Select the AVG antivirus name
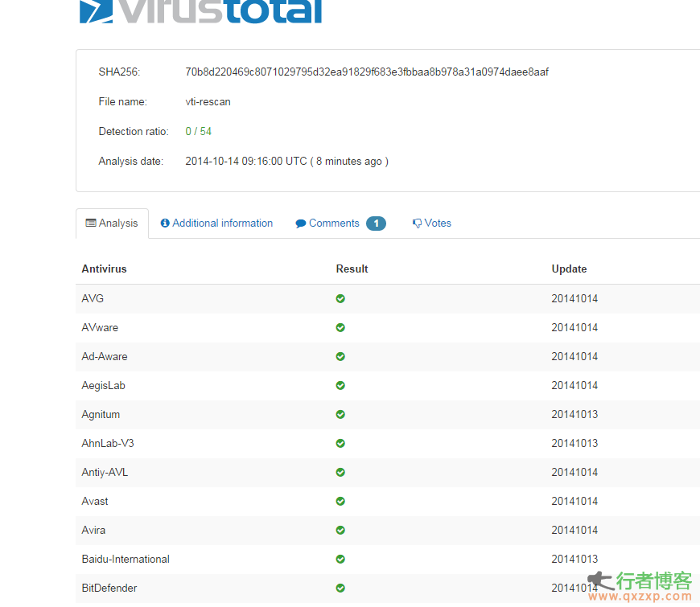 point(93,299)
